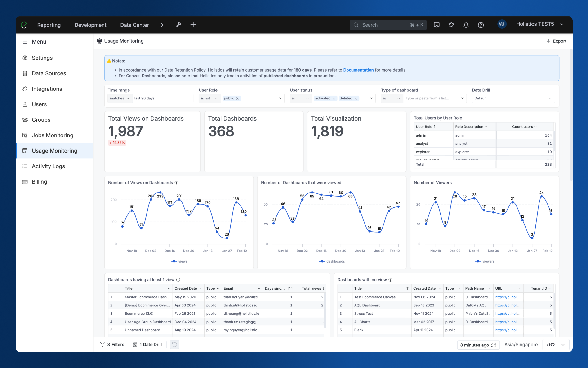Refresh data next to 8 minutes ago
The image size is (588, 368).
(494, 345)
